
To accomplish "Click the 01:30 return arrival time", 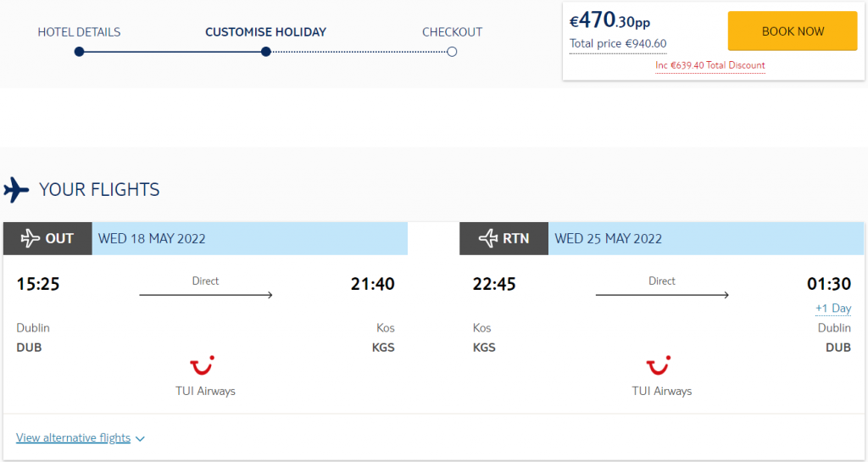I will click(829, 284).
